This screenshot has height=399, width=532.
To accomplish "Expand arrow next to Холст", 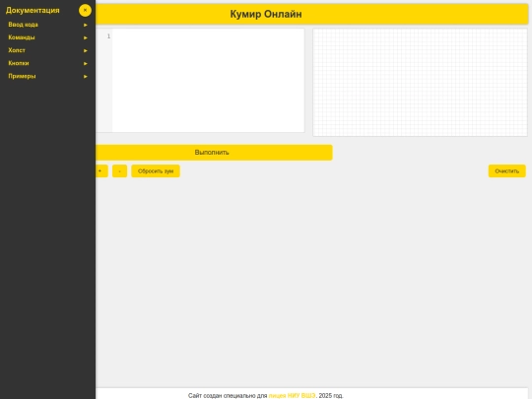I will 86,50.
